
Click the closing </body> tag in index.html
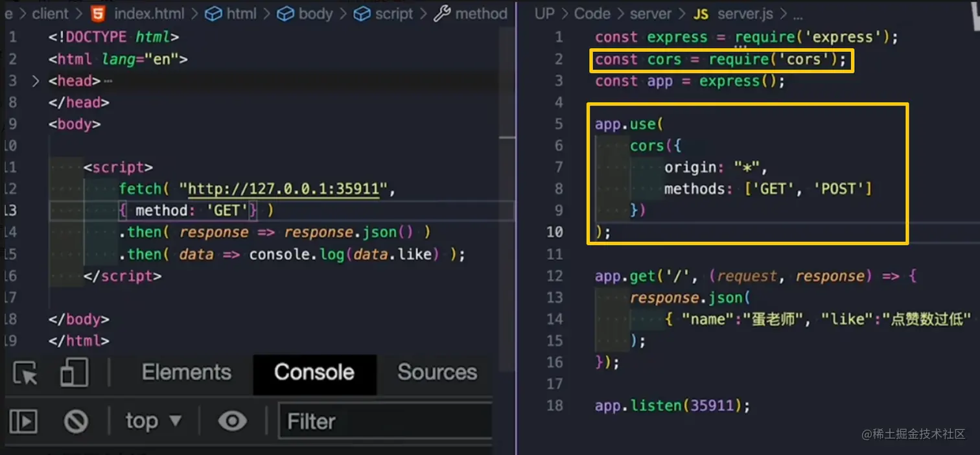(79, 320)
